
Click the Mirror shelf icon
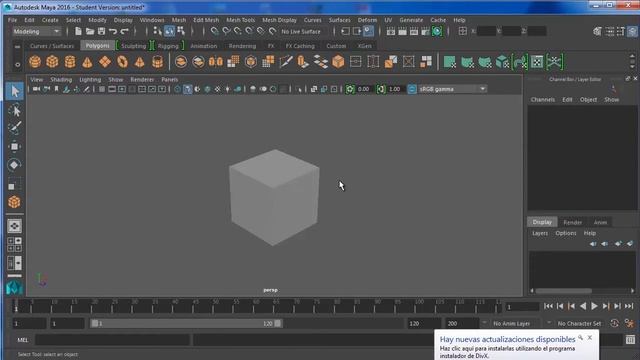[x=216, y=62]
